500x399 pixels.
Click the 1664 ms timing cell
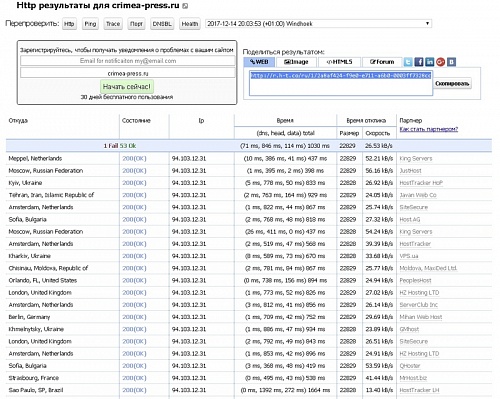pos(285,390)
